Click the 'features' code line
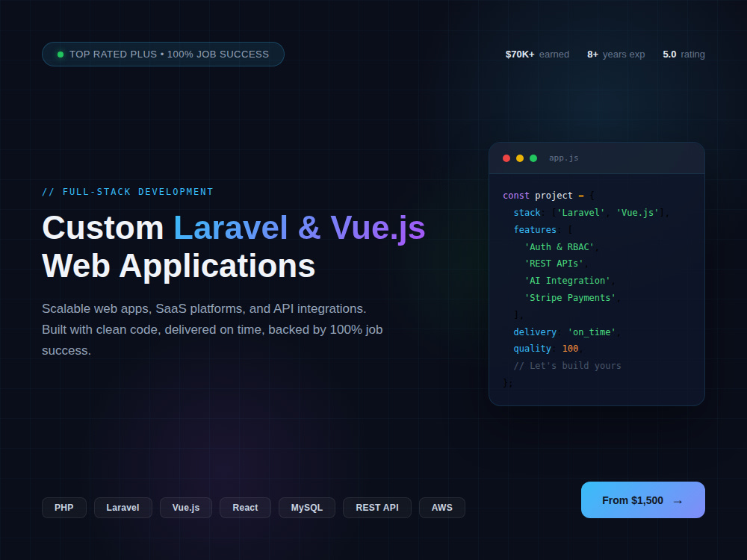The width and height of the screenshot is (747, 560). pos(542,230)
